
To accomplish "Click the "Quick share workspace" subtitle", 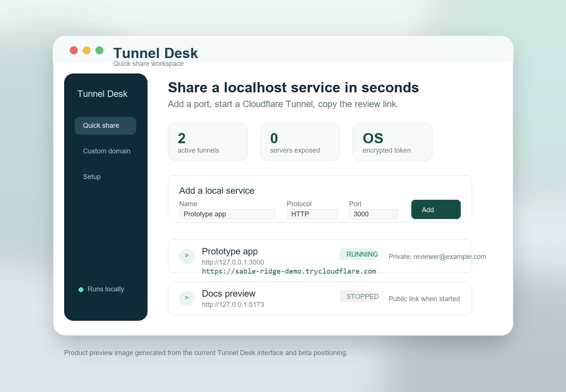I will pyautogui.click(x=148, y=64).
